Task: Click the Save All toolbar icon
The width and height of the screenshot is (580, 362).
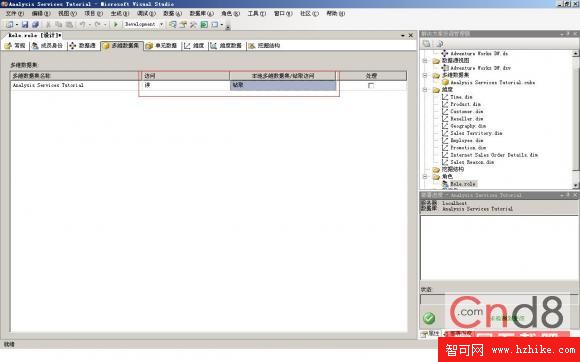Action: pos(36,24)
